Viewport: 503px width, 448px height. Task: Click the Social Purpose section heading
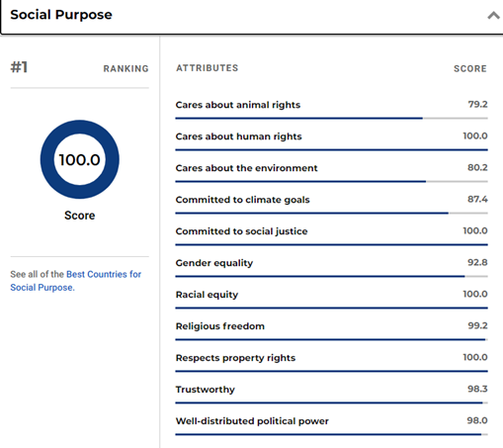(61, 15)
